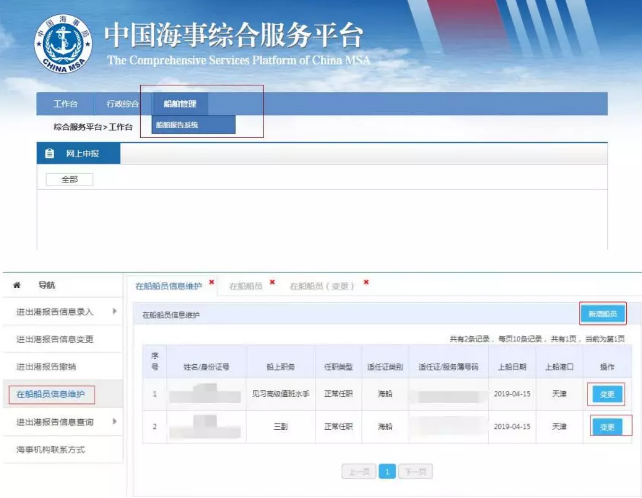Open the 行政综合 navigation tab
The image size is (642, 498).
123,104
